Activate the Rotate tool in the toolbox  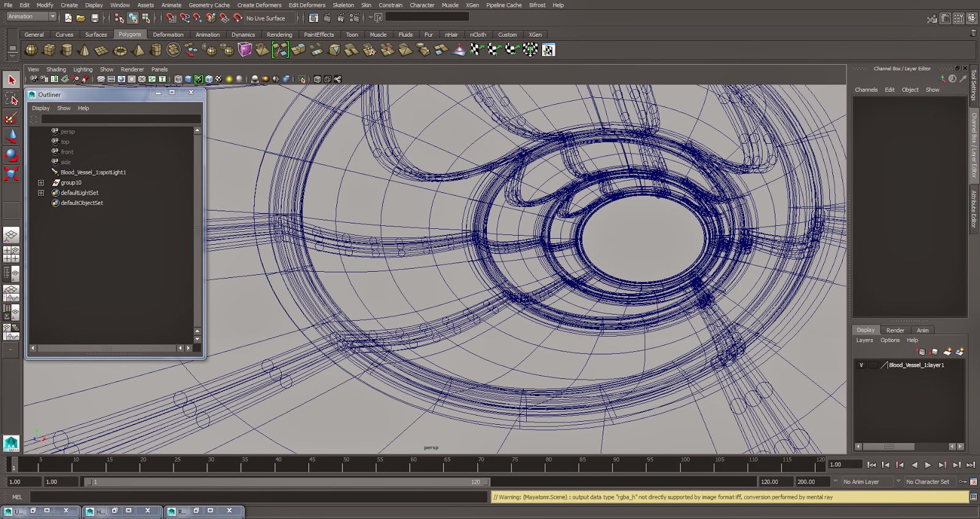tap(11, 155)
